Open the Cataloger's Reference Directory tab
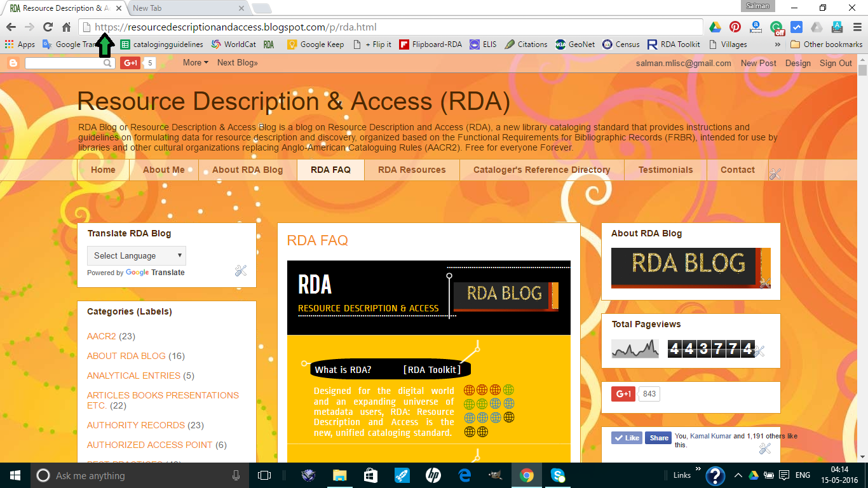This screenshot has width=868, height=488. [x=541, y=170]
